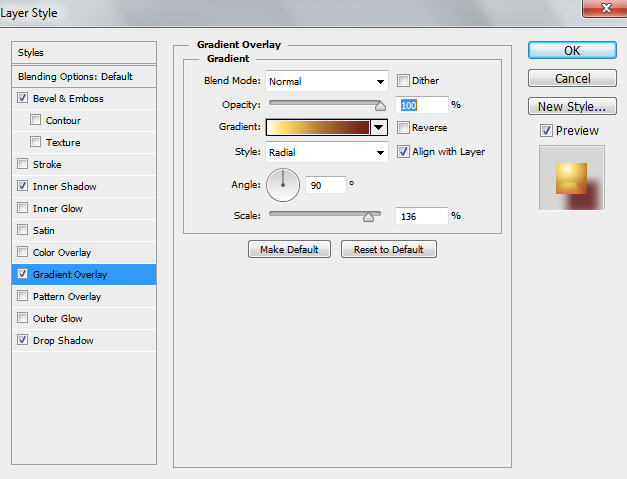Close the Layer Style dialog

coord(606,8)
